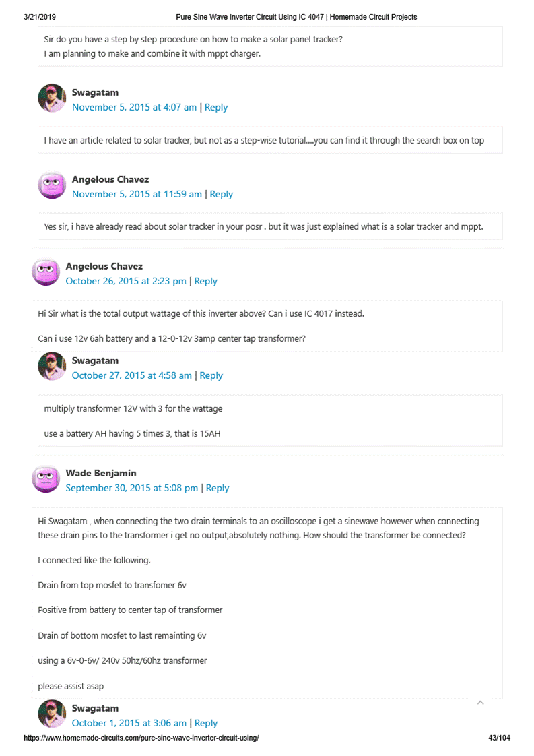The image size is (534, 756).
Task: Reply to Angelous Chavez's 11:59 am comment
Action: pyautogui.click(x=222, y=194)
